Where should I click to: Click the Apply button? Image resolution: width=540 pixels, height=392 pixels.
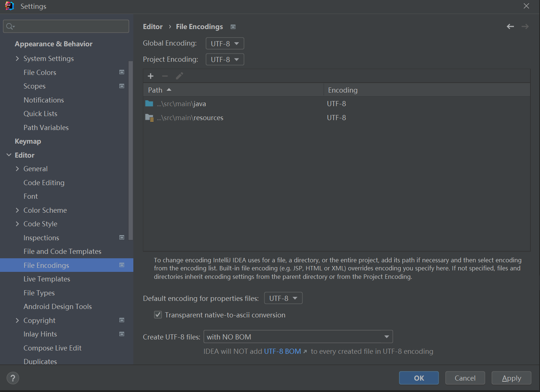point(511,378)
